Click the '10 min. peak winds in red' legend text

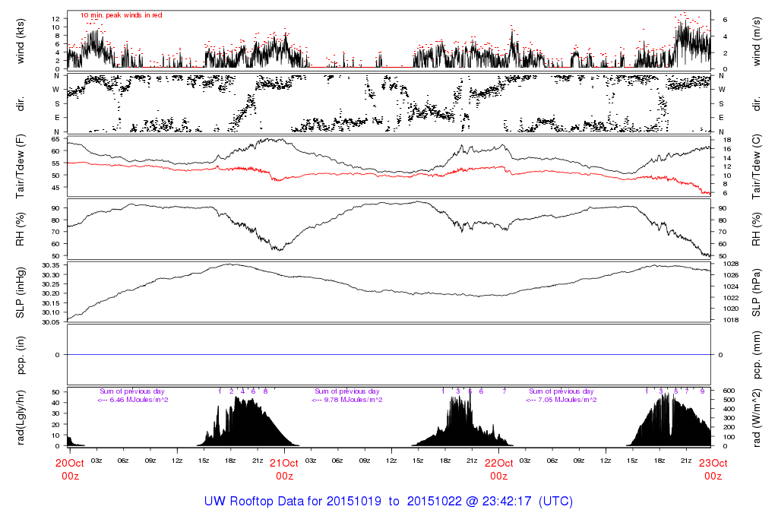point(121,15)
